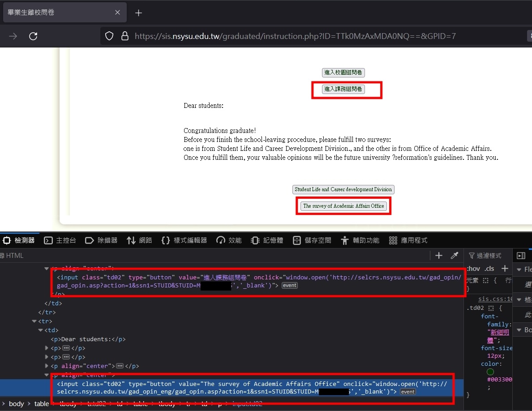Add a new CSS rule with plus icon
This screenshot has width=532, height=411.
click(505, 269)
